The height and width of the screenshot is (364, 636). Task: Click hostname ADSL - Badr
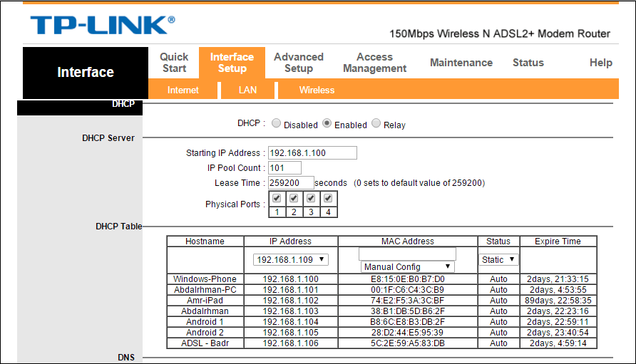[x=205, y=343]
